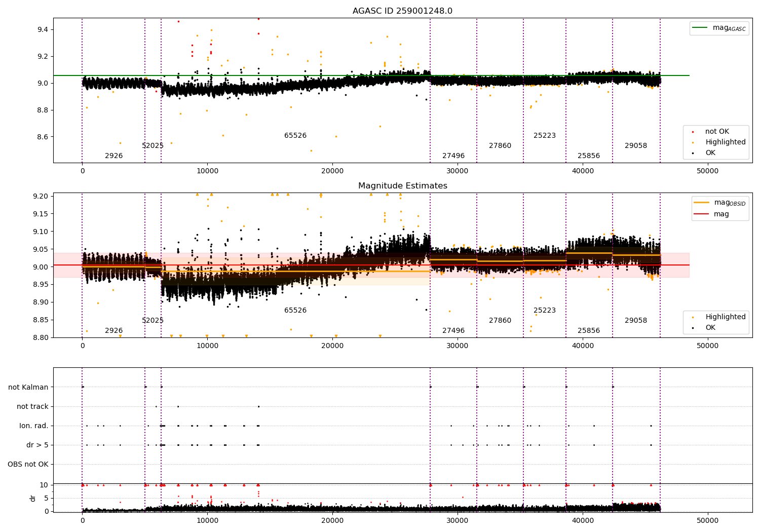760x532 pixels.
Task: Click the 30000 x-tick under the bottom plot
Action: [x=458, y=521]
